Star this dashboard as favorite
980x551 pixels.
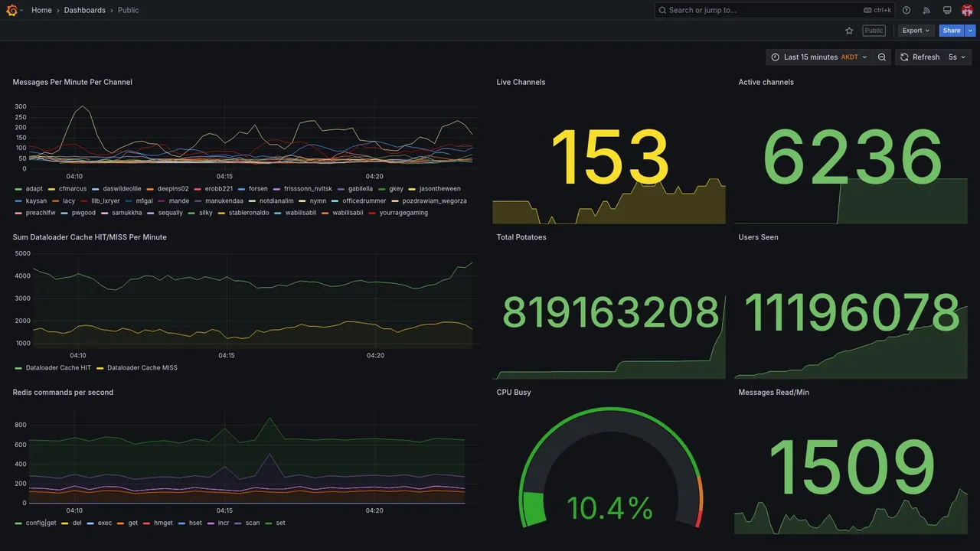point(849,31)
